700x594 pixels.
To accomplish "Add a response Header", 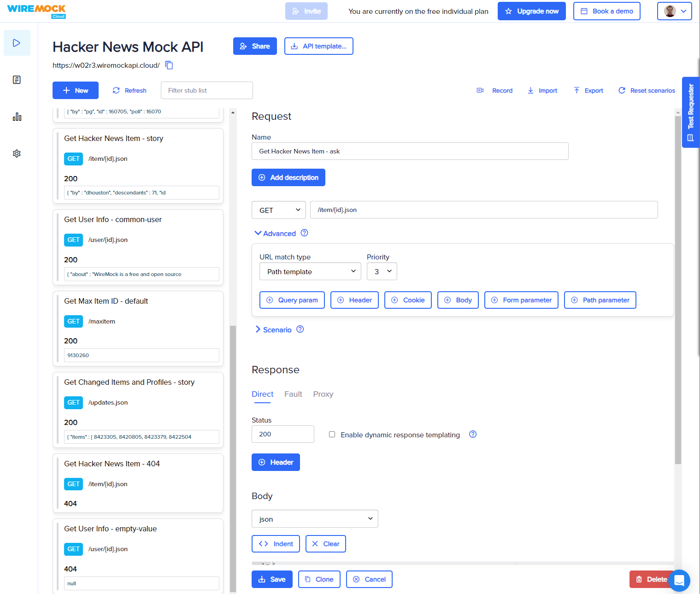I will 276,462.
